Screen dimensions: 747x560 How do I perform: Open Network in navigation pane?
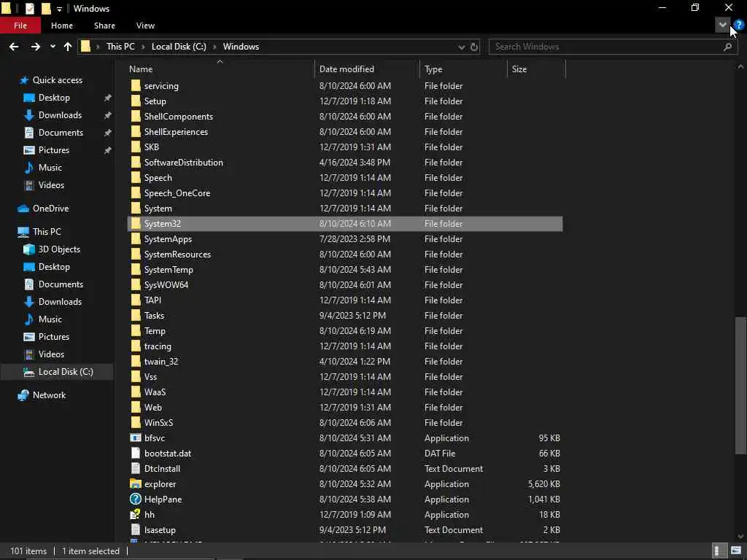pyautogui.click(x=49, y=395)
